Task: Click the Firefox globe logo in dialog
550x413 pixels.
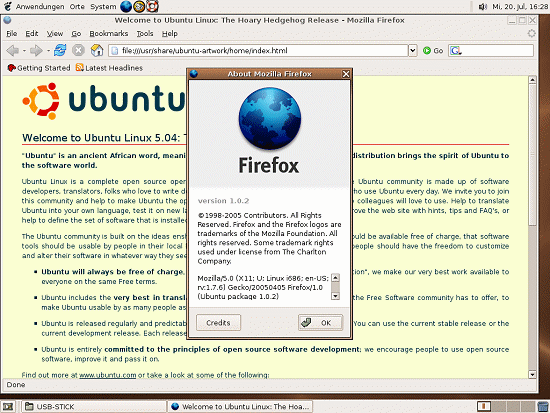Action: click(x=269, y=118)
